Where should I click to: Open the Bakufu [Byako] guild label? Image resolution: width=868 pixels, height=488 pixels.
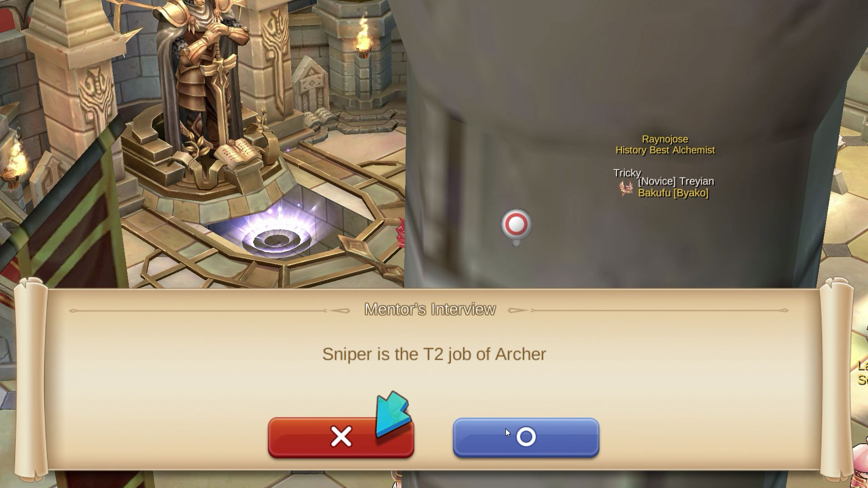coord(673,193)
